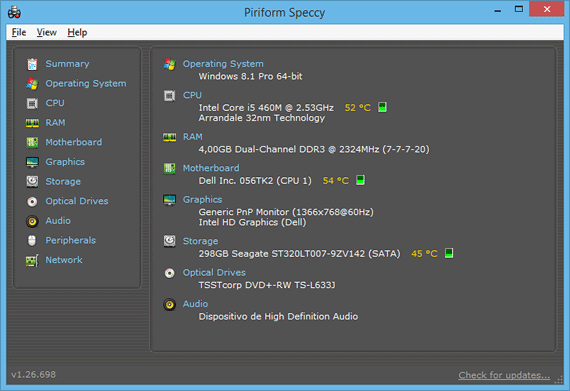This screenshot has height=391, width=570.
Task: Click the green motherboard temperature indicator
Action: 360,180
